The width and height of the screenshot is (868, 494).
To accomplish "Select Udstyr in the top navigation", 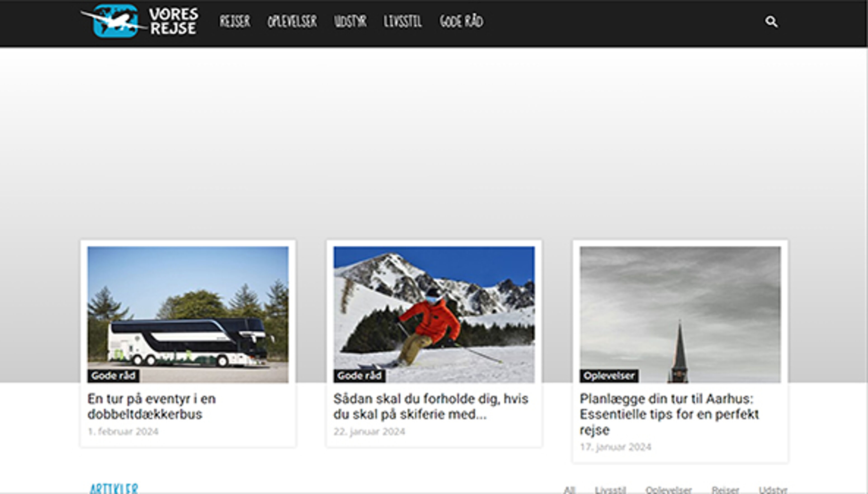I will click(x=350, y=21).
